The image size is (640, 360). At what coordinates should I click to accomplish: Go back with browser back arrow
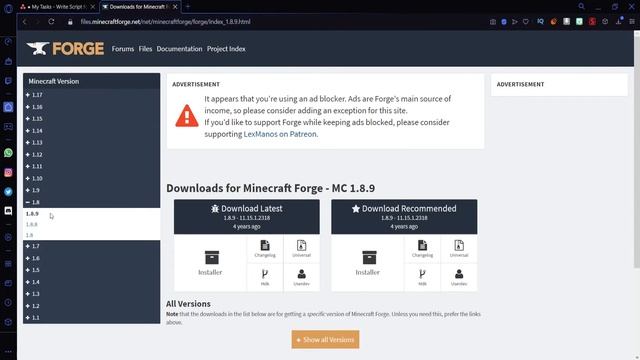click(x=25, y=22)
